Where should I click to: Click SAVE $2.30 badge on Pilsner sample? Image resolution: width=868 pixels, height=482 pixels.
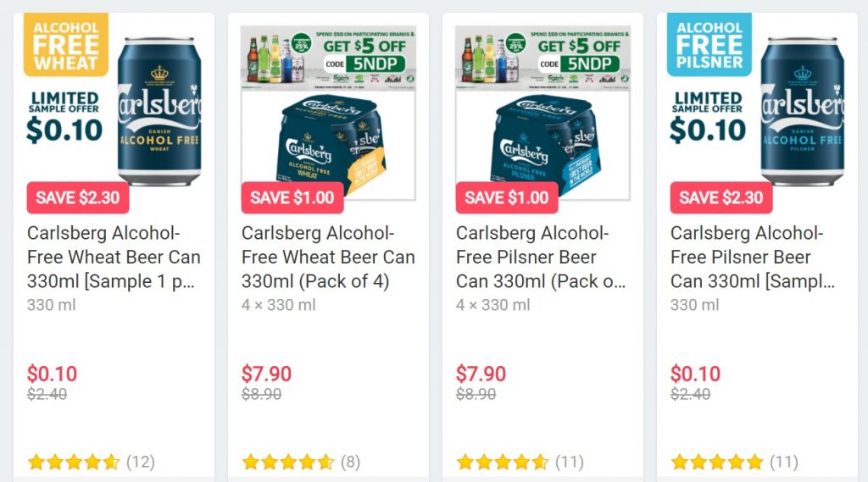(x=721, y=198)
